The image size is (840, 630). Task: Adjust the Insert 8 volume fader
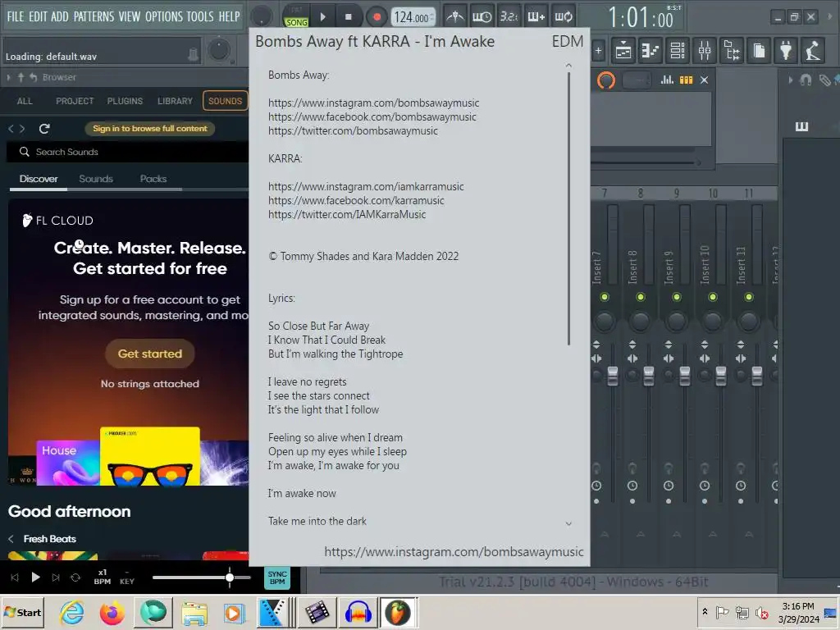[x=649, y=376]
